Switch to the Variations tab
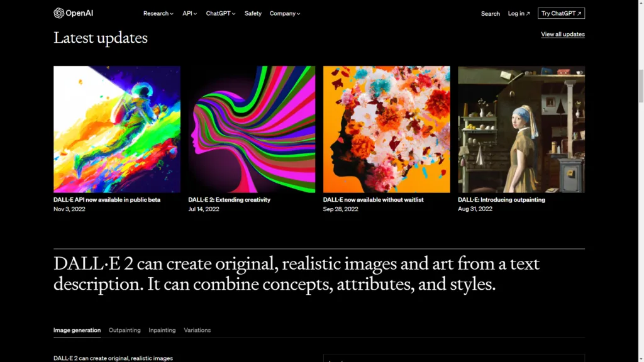Image resolution: width=644 pixels, height=362 pixels. (197, 331)
